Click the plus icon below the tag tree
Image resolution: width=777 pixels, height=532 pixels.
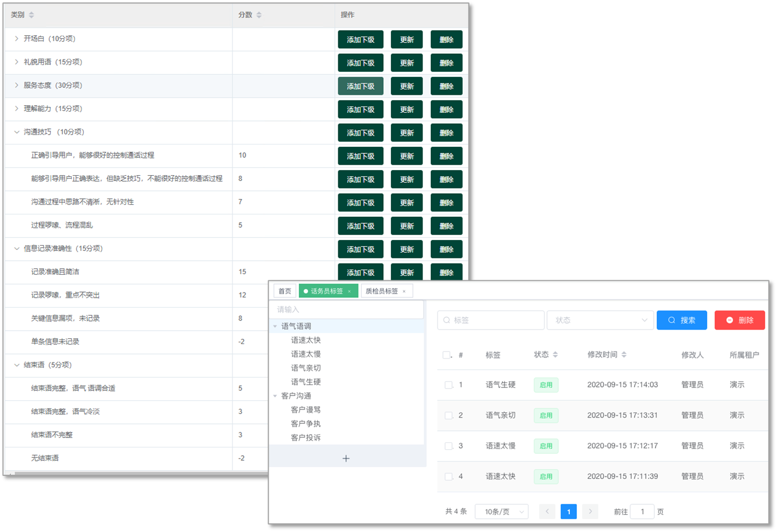[346, 459]
